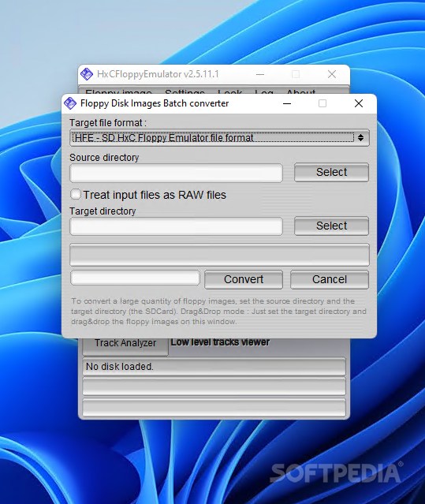Click the status field above Convert
The image size is (425, 504).
coord(219,255)
